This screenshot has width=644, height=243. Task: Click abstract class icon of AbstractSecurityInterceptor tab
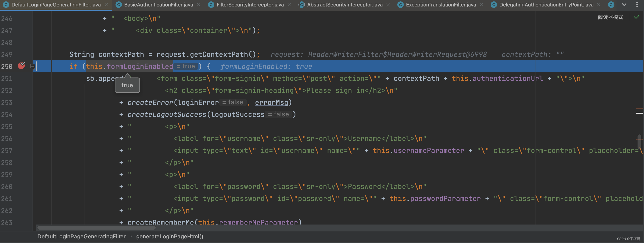click(x=302, y=5)
